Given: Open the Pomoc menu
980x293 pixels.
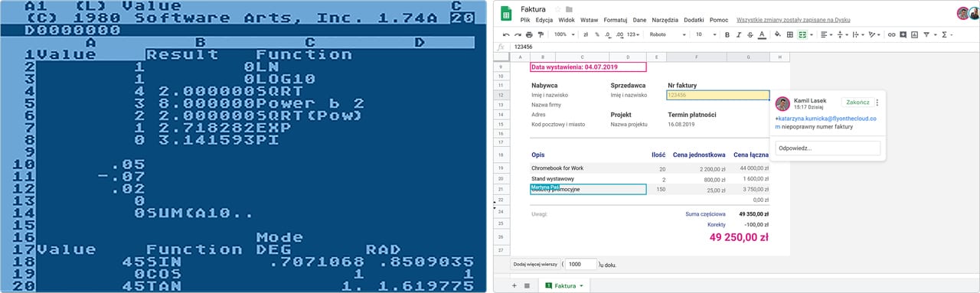Looking at the screenshot, I should pos(719,21).
